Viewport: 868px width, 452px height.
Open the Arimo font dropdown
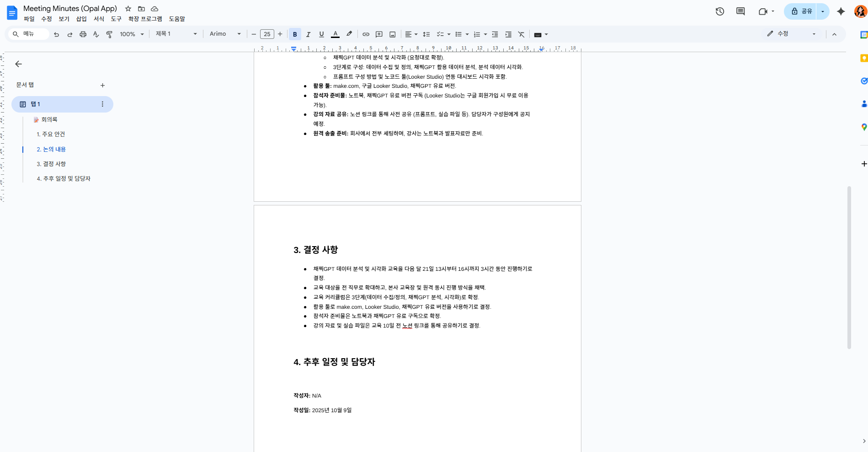(225, 34)
